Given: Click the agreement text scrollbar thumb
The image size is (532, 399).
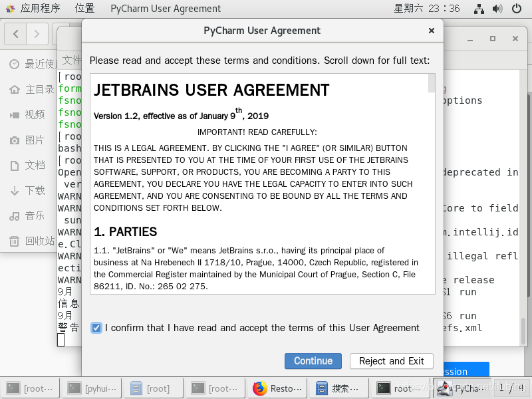Looking at the screenshot, I should 432,83.
